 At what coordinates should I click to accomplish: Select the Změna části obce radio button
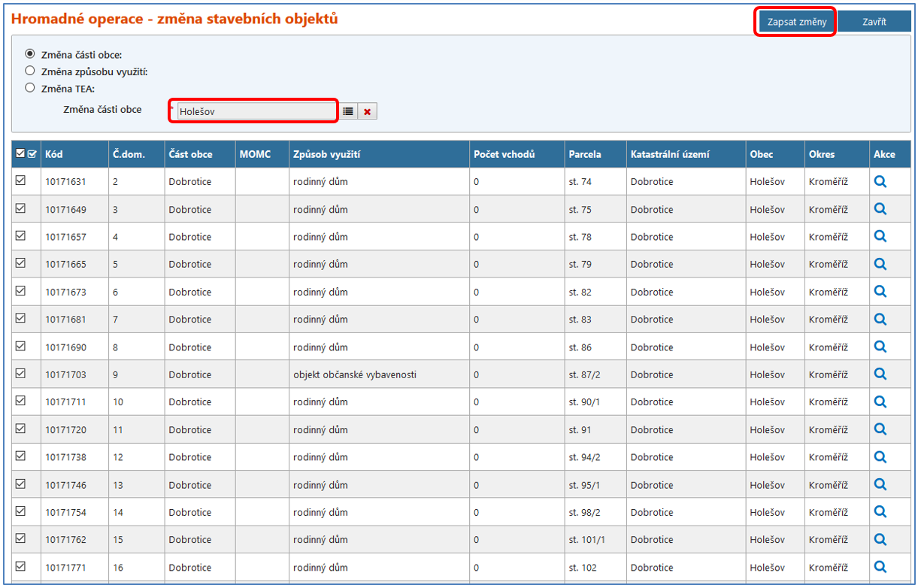tap(30, 53)
